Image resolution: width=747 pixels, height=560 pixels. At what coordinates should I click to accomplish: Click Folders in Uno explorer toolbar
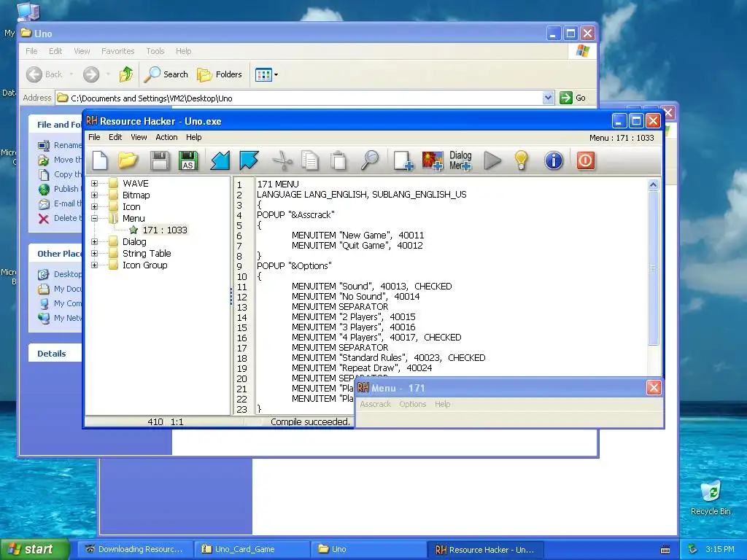point(220,74)
